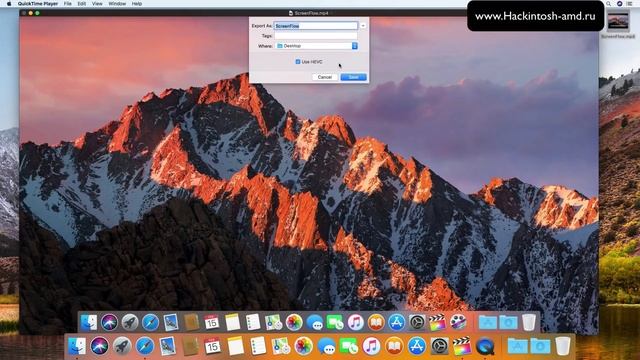This screenshot has width=640, height=360.
Task: Open App Store in the system dock
Action: 417,346
